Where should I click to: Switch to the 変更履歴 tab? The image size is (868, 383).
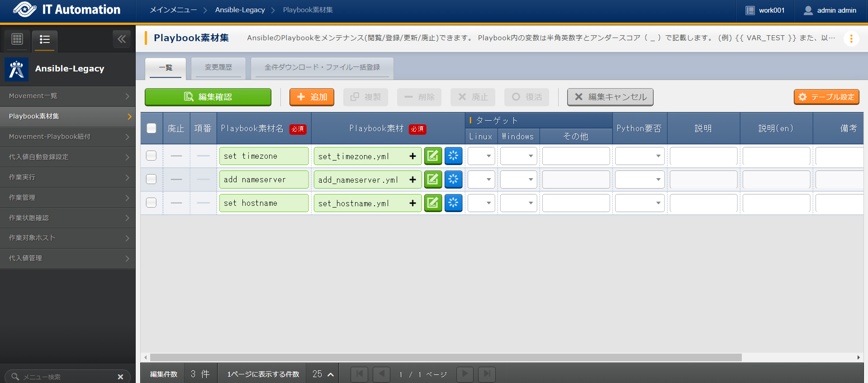218,67
